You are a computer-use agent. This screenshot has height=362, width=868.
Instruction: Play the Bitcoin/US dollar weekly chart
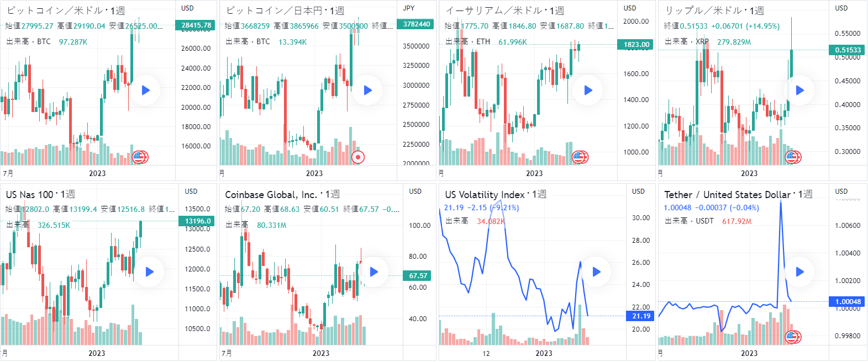coord(146,91)
